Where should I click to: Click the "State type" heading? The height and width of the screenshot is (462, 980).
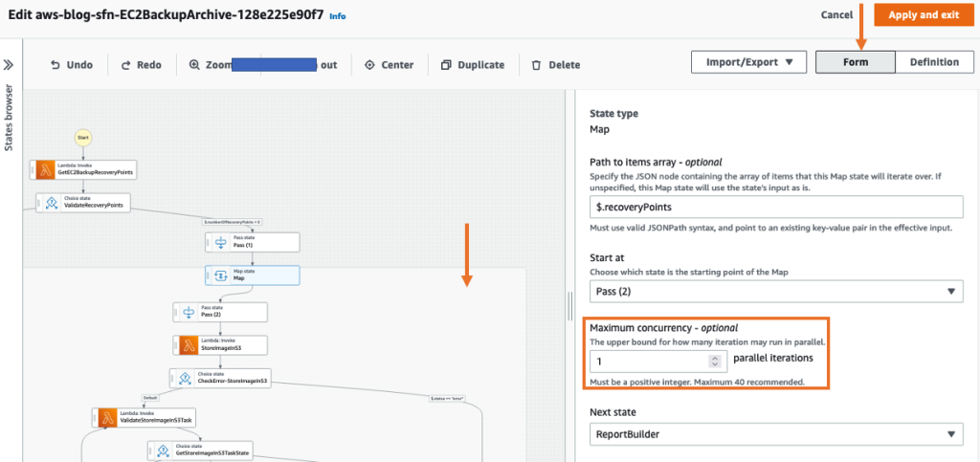pyautogui.click(x=613, y=114)
